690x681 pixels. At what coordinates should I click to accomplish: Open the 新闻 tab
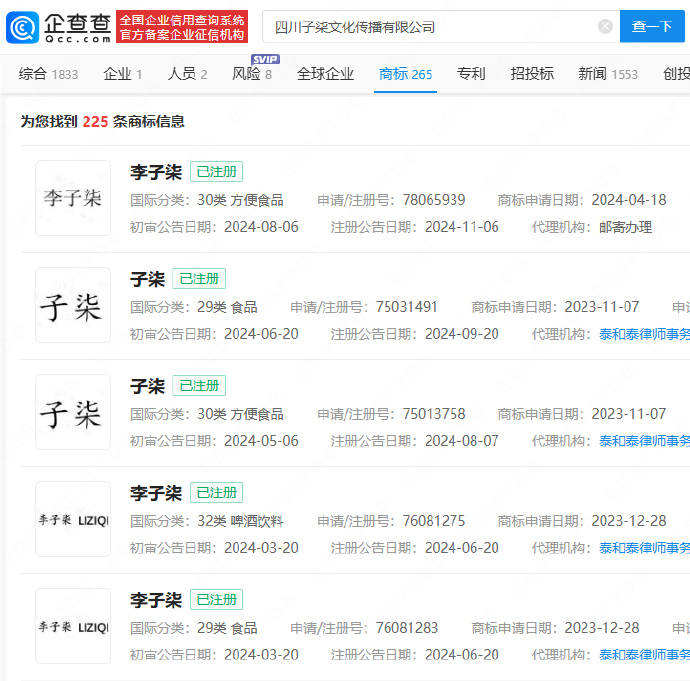607,74
